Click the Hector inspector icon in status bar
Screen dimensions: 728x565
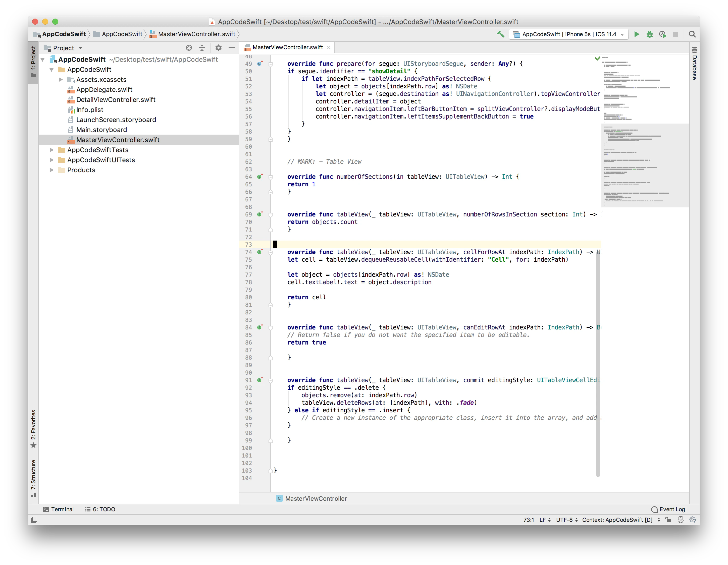(680, 520)
